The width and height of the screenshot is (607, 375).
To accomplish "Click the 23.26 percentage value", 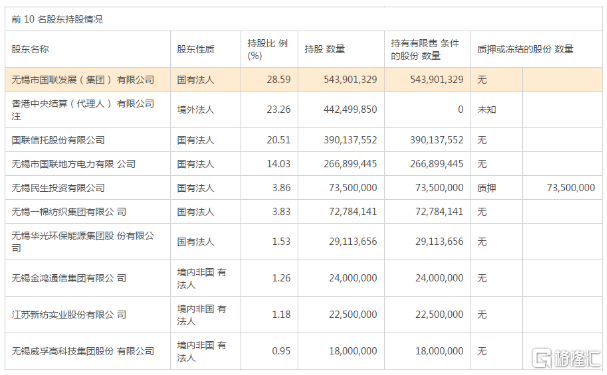I will click(278, 110).
